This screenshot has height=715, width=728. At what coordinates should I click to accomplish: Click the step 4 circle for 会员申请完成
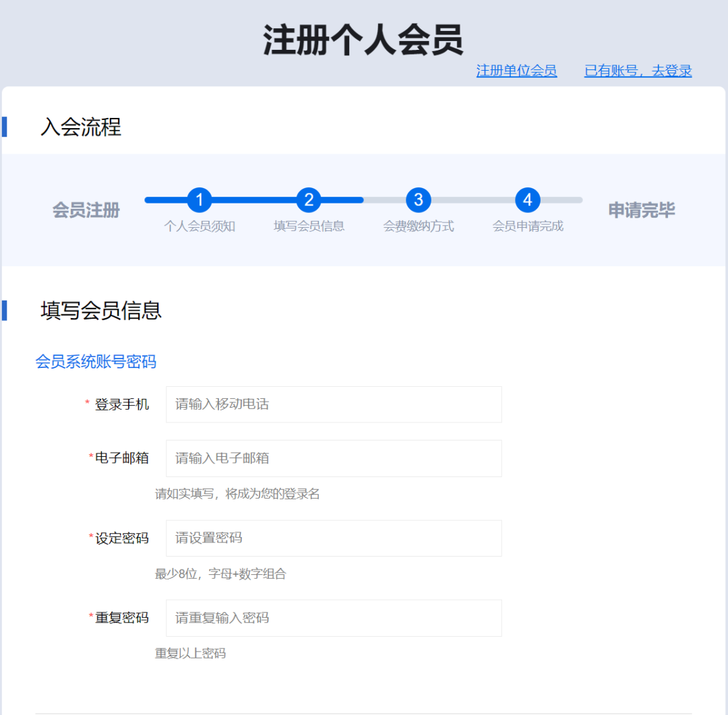click(528, 200)
